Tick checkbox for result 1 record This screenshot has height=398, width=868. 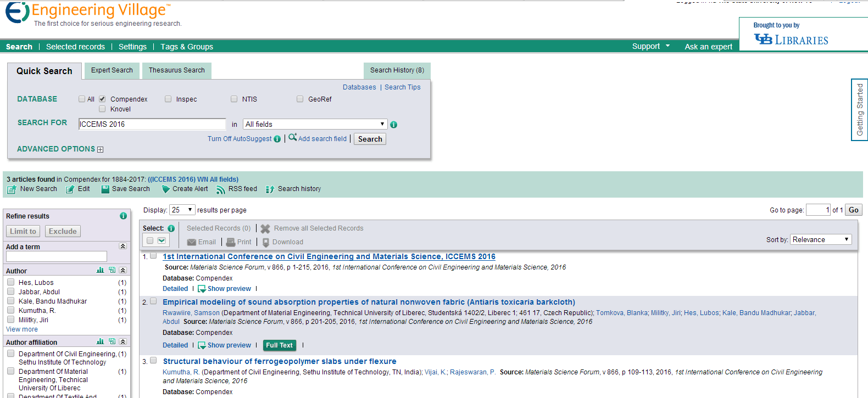point(153,255)
